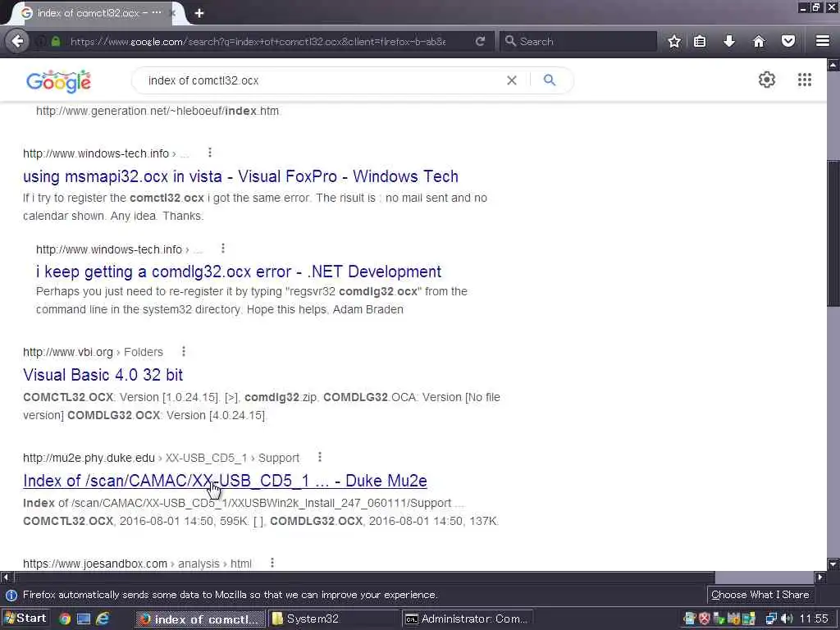840x630 pixels.
Task: Click Show Desktop quick launch icon
Action: pyautogui.click(x=84, y=619)
